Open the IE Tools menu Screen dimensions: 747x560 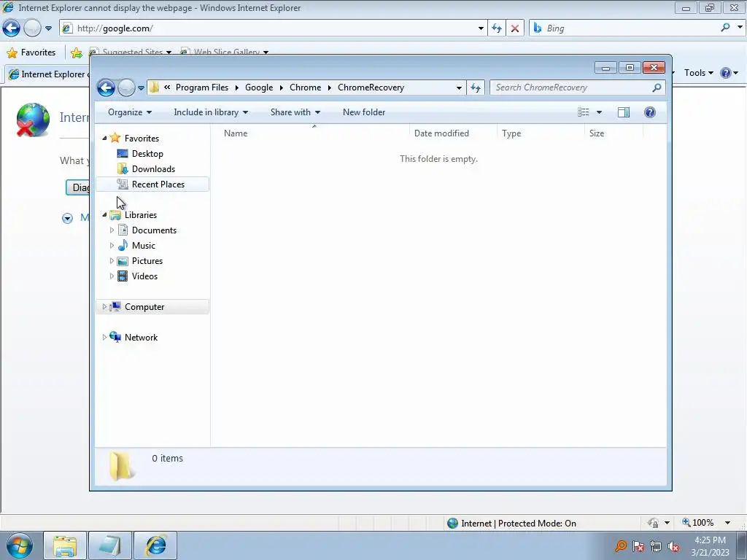pos(698,73)
